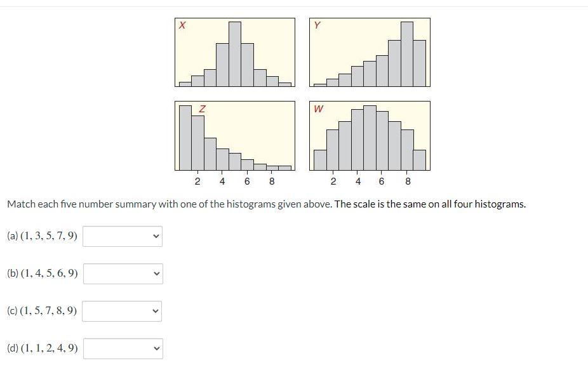Screen dimensions: 588x382
Task: Open the answer dropdown for summary (d)
Action: pyautogui.click(x=123, y=348)
